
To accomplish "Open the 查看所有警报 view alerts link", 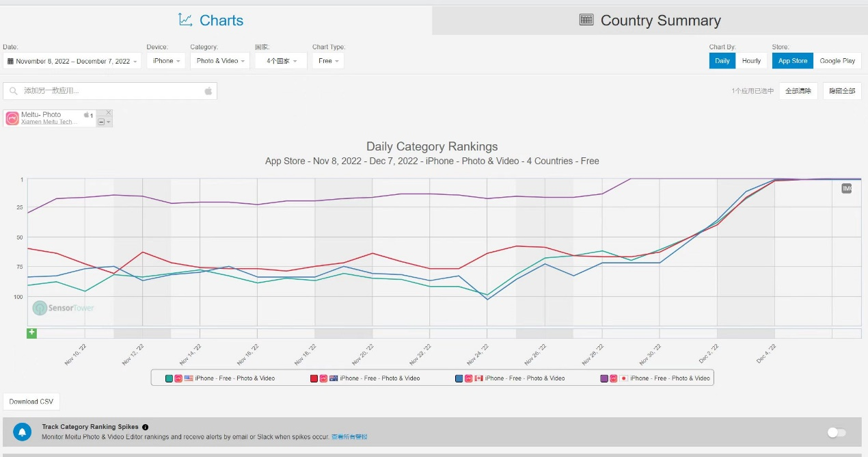I will tap(349, 436).
